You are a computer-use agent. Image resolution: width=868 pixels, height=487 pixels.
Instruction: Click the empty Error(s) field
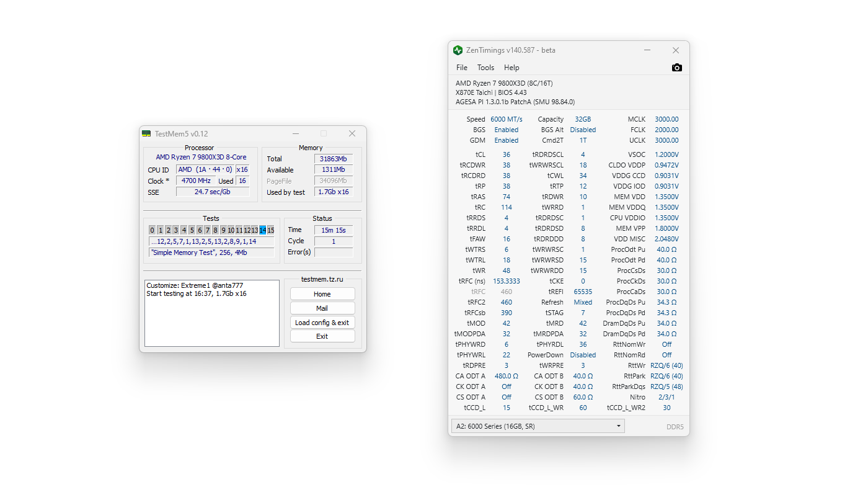click(x=334, y=252)
